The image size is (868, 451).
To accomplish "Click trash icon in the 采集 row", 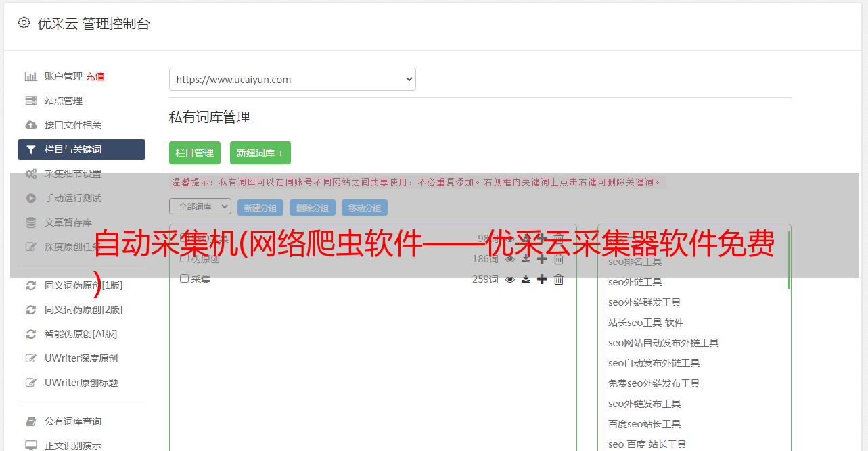I will 559,279.
